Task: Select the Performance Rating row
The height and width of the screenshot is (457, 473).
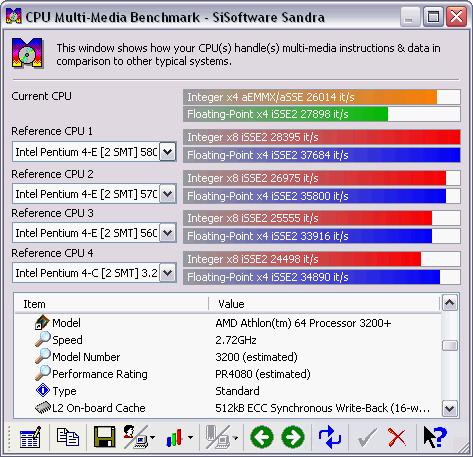Action: (228, 374)
